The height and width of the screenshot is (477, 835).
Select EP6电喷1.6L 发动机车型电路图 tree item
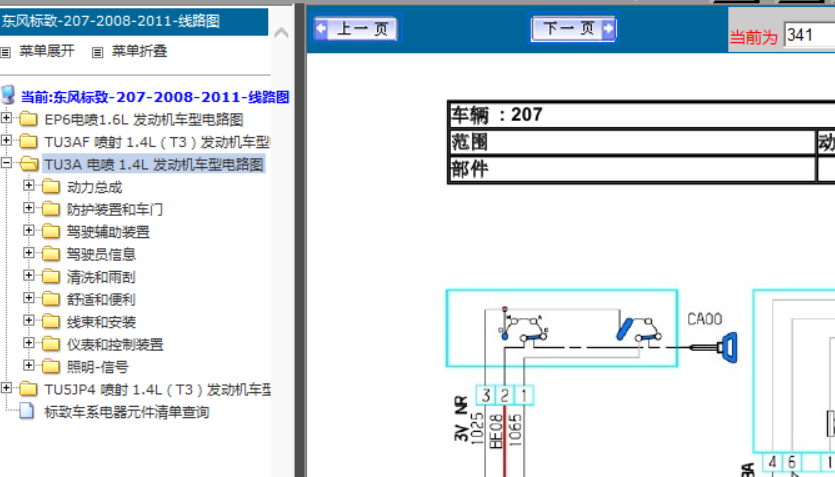144,119
